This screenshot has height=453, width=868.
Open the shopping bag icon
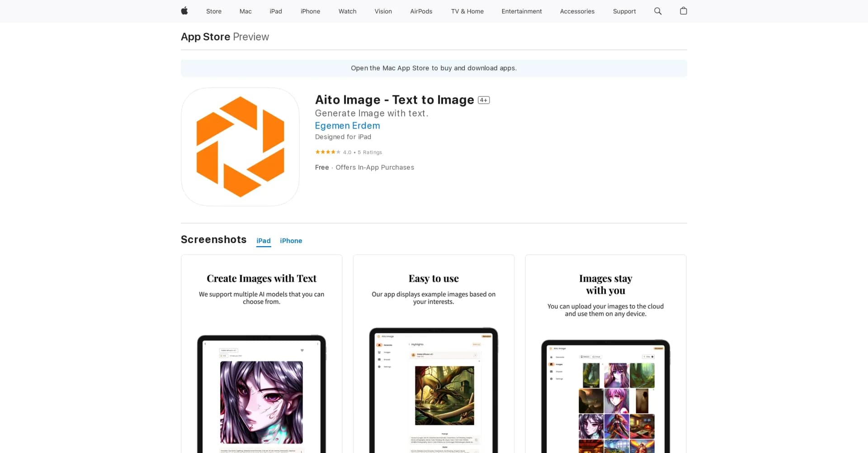pos(684,11)
